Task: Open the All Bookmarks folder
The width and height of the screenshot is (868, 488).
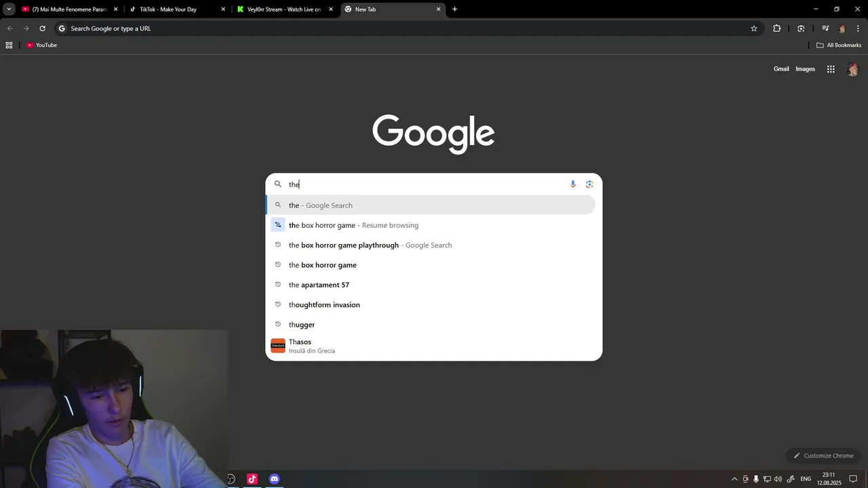Action: tap(839, 45)
